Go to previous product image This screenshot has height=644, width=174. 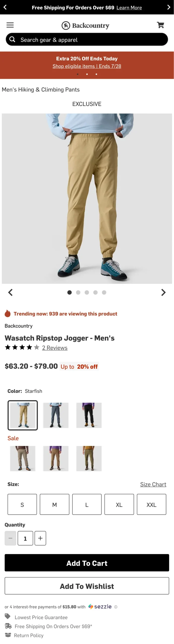[x=10, y=292]
